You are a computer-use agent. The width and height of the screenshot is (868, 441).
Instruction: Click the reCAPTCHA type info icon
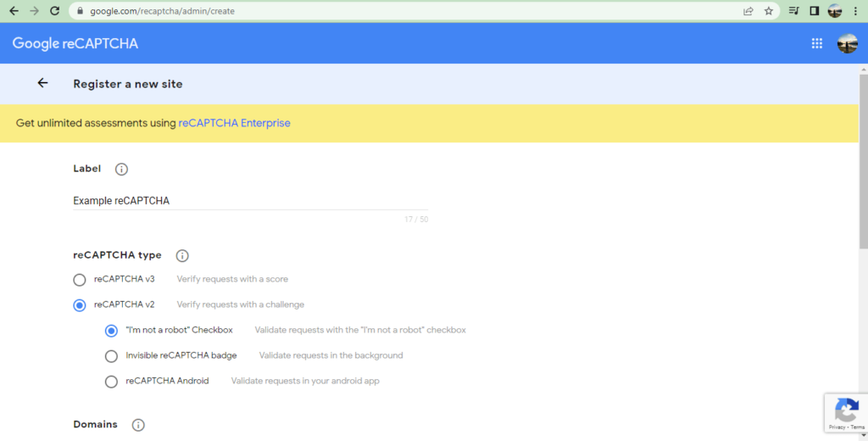tap(181, 256)
